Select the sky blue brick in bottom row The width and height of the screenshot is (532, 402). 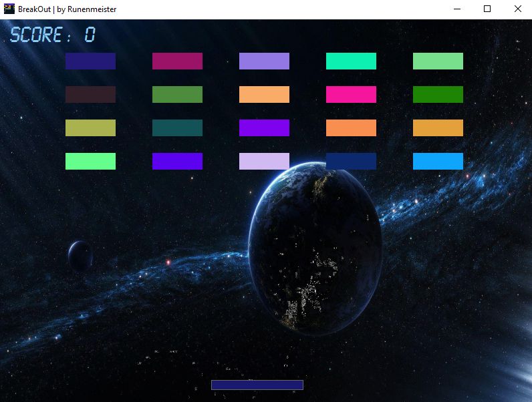[438, 162]
